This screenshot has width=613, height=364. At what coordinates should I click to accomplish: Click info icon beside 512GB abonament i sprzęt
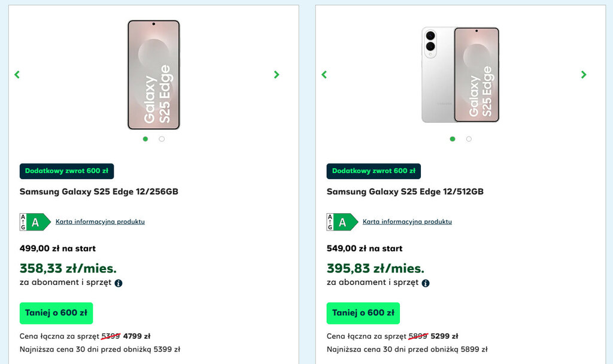pos(426,283)
